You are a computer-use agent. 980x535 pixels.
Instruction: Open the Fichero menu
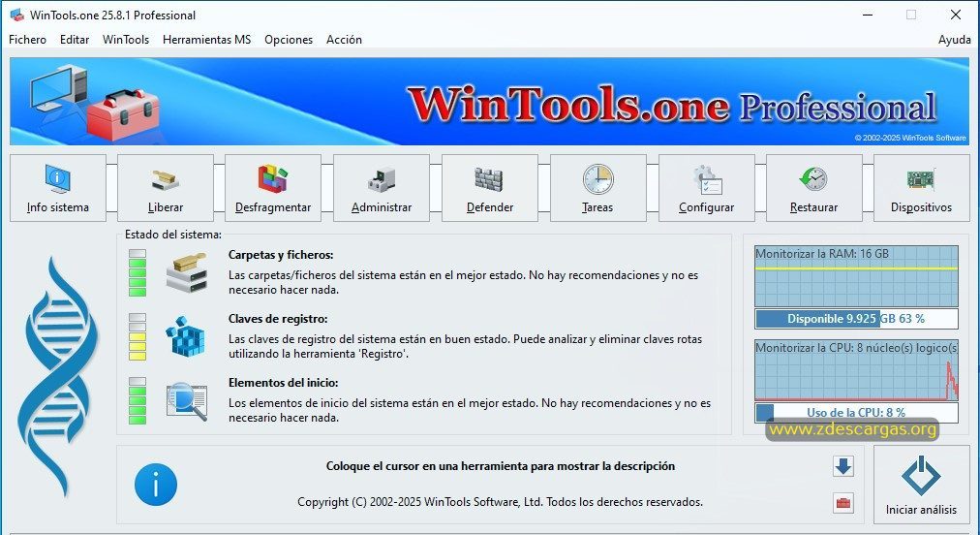pos(27,40)
